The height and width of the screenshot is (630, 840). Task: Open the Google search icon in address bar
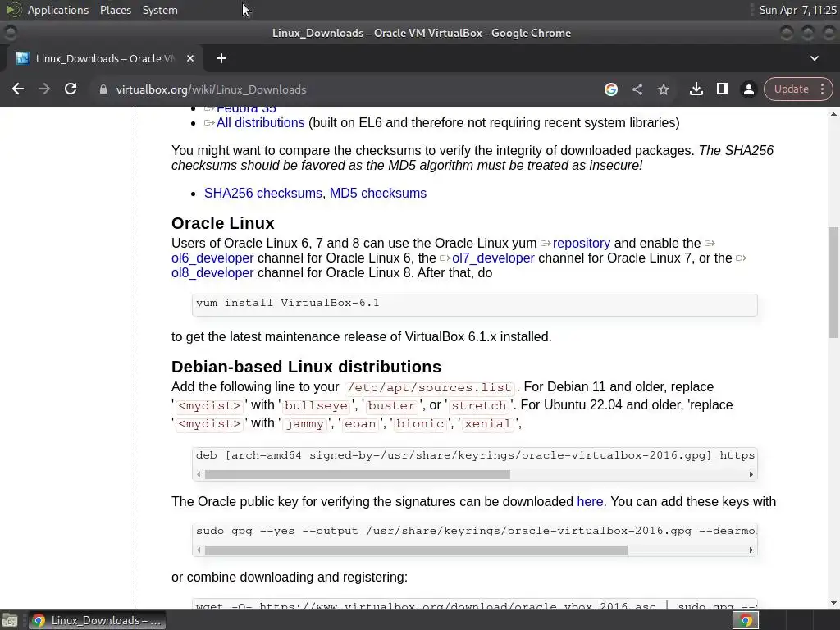pos(610,89)
